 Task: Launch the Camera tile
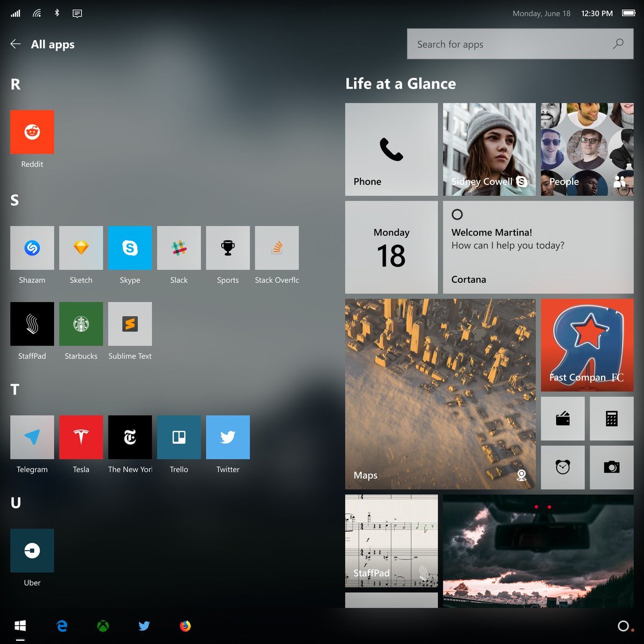point(612,467)
